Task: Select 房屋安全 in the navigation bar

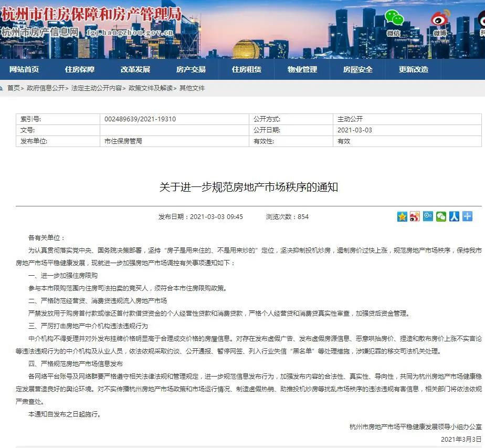Action: (358, 69)
